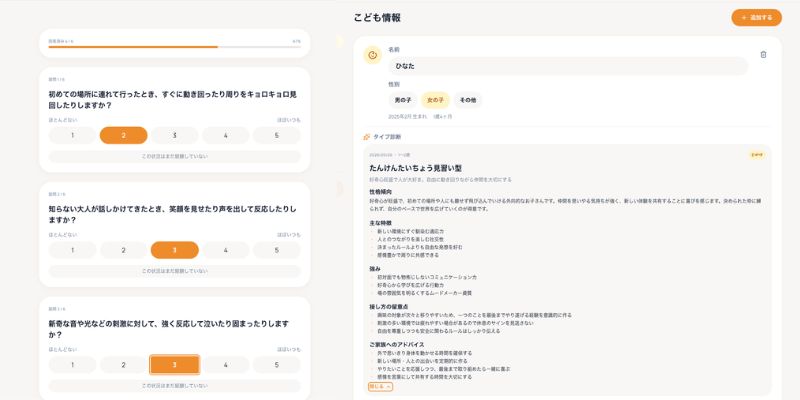Choose 3 for the 初めての場所 question
Image resolution: width=800 pixels, height=400 pixels.
point(174,135)
